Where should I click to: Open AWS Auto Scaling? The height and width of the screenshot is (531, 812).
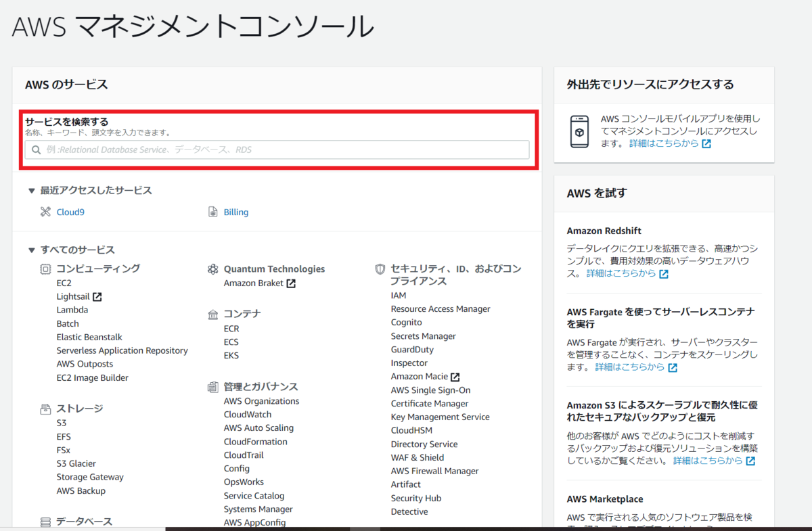click(x=259, y=428)
